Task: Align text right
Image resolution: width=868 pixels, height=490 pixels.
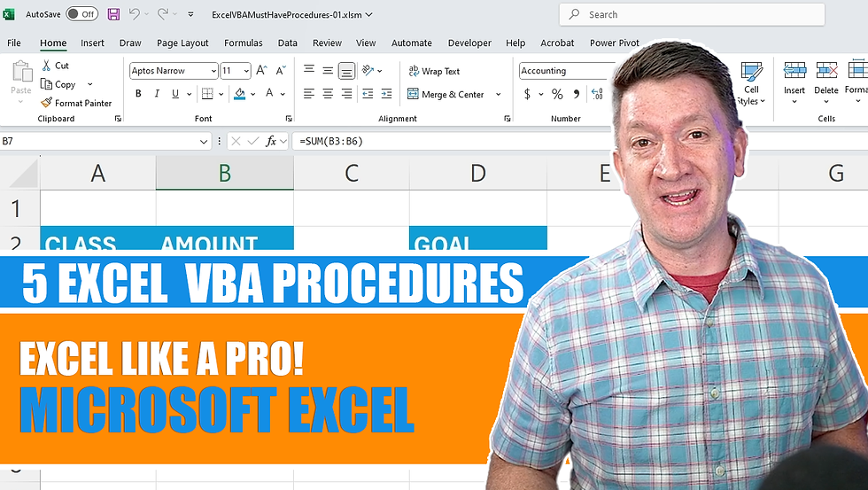Action: 346,94
